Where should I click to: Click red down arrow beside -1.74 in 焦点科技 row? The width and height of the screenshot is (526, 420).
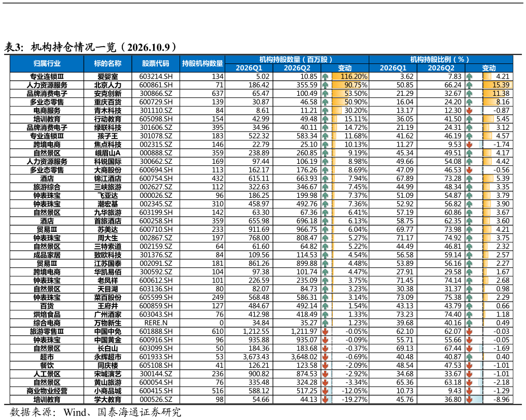coord(469,145)
